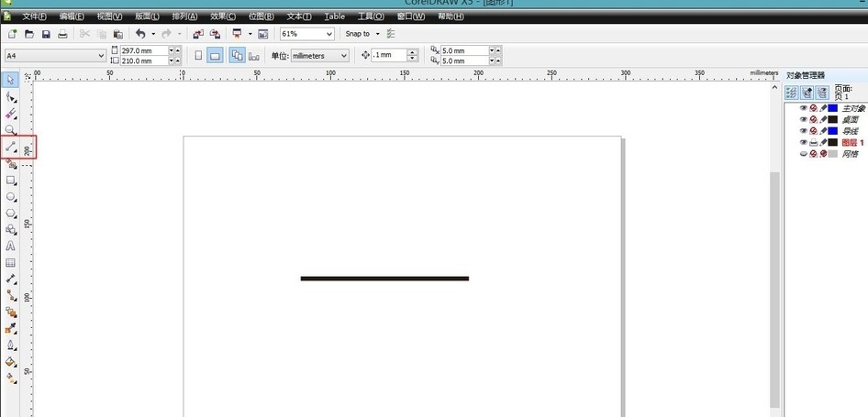Open the millimeters units dropdown
The height and width of the screenshot is (417, 868).
point(320,55)
